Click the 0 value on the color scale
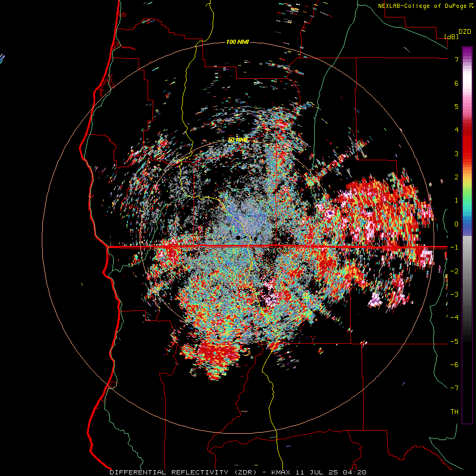 [456, 224]
